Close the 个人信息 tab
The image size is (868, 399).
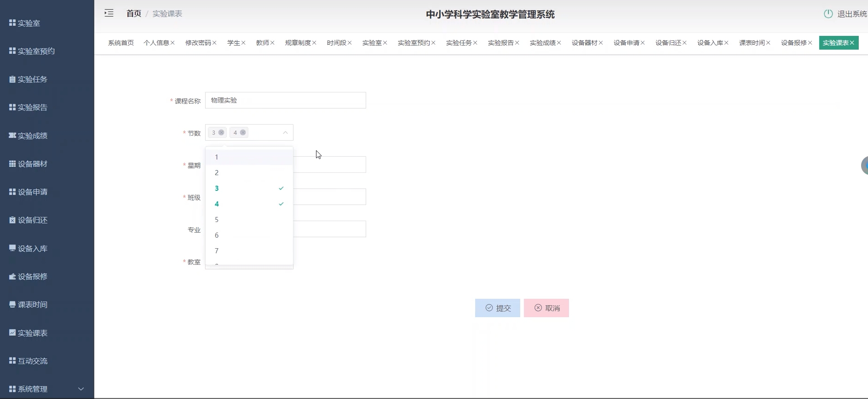tap(172, 43)
